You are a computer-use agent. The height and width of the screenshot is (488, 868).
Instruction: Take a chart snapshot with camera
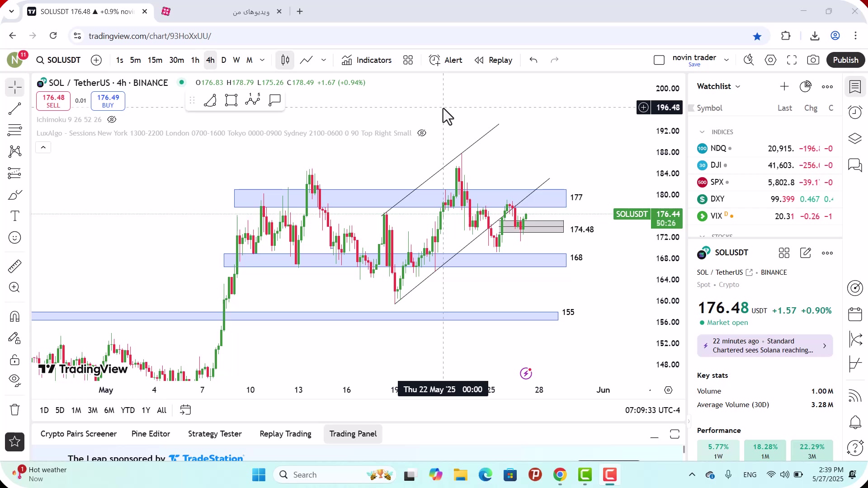(x=813, y=60)
